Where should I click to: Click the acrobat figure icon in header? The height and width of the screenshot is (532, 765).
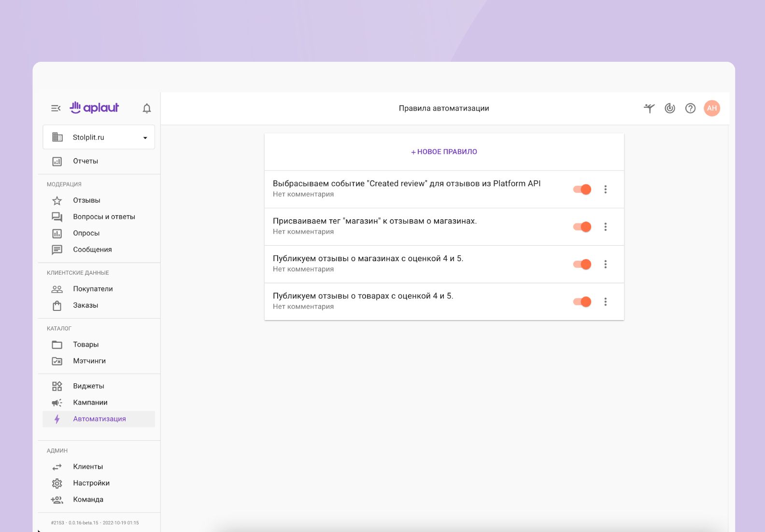[x=649, y=109]
